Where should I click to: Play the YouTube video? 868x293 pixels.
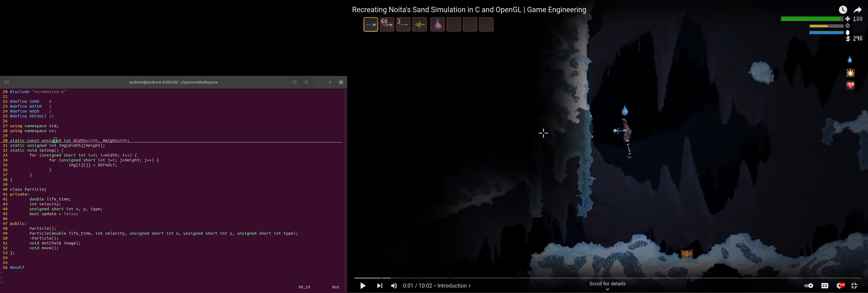click(363, 286)
